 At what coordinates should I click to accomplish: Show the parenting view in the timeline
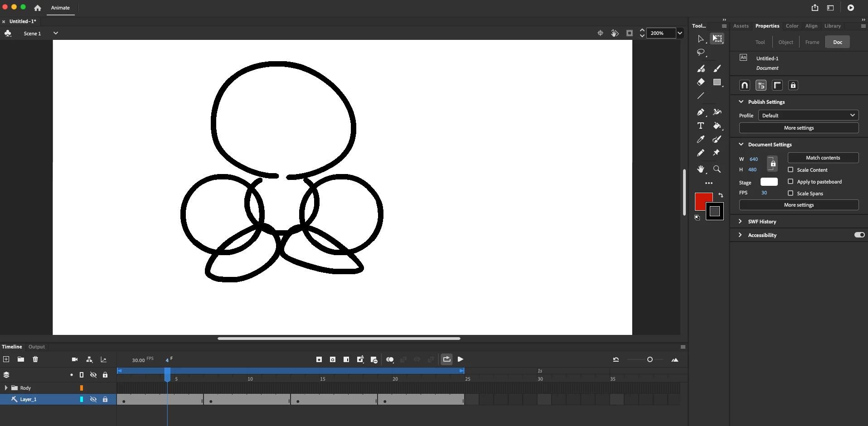pyautogui.click(x=89, y=359)
